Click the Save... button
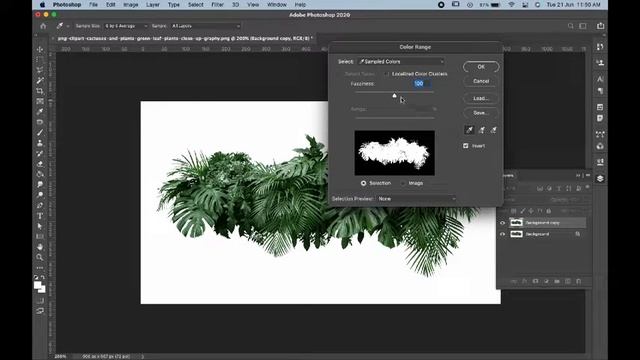The image size is (640, 360). pos(481,113)
